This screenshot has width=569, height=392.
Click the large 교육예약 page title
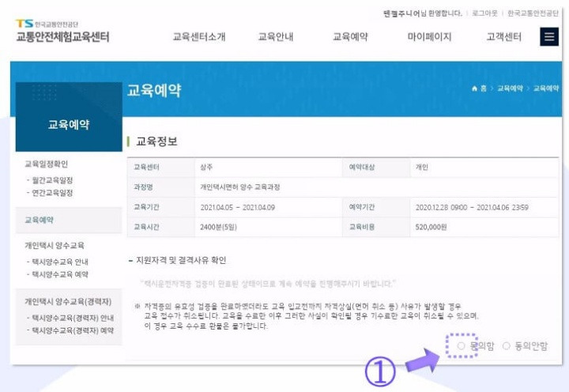coord(154,90)
